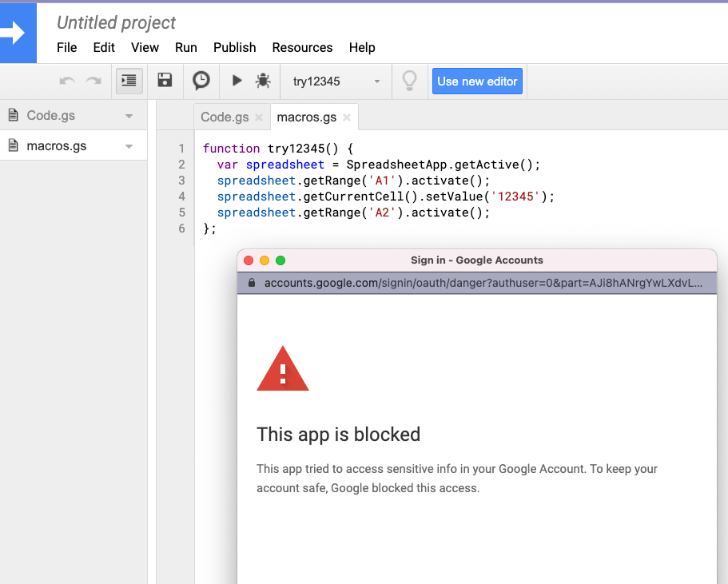This screenshot has width=728, height=584.
Task: Undo the last edit
Action: (x=68, y=81)
